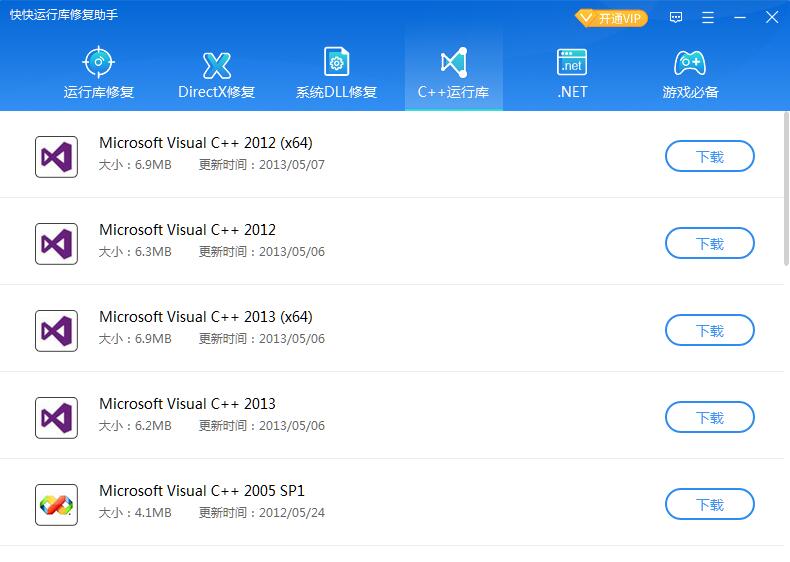Select the title Microsoft Visual C++ 2012 (x64)
Screen dimensions: 790x562
tap(206, 143)
